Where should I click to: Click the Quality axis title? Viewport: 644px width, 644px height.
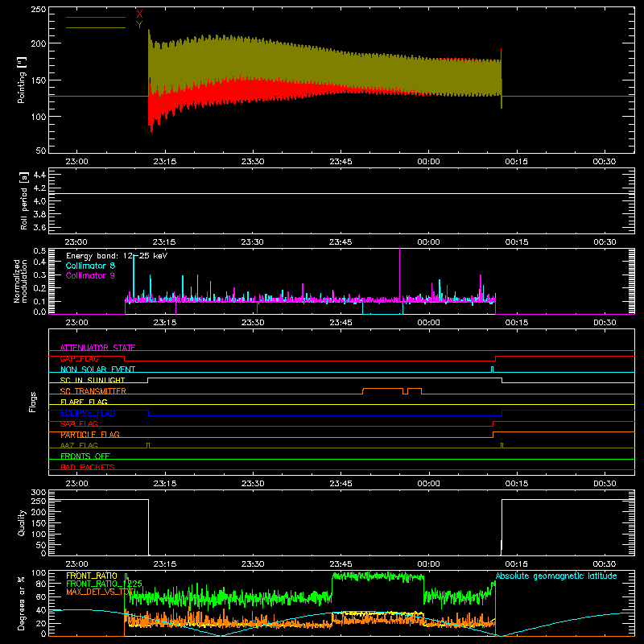click(x=22, y=522)
